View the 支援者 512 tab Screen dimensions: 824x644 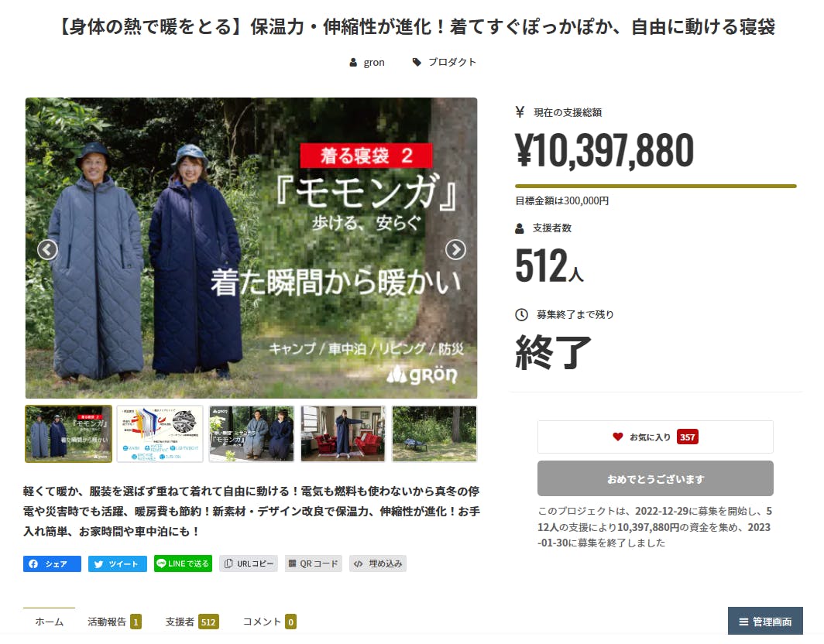[x=192, y=622]
